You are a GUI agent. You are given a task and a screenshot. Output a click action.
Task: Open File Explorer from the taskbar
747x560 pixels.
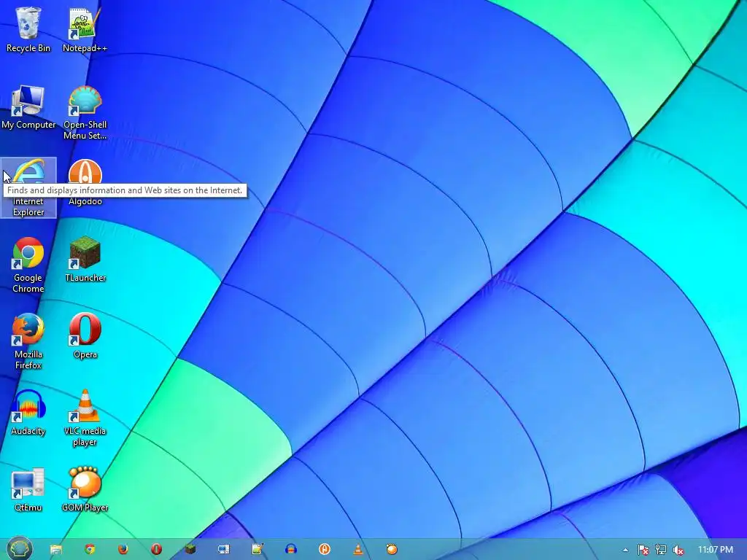click(x=56, y=550)
